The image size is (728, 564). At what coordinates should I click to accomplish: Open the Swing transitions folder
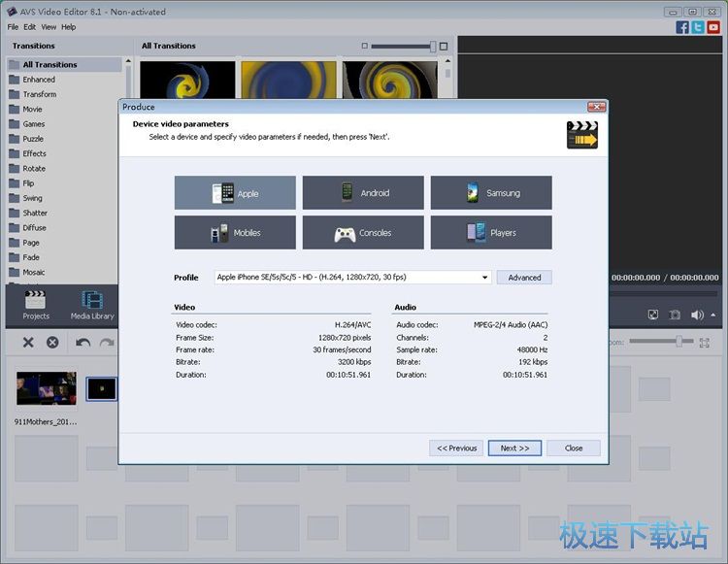[x=32, y=198]
